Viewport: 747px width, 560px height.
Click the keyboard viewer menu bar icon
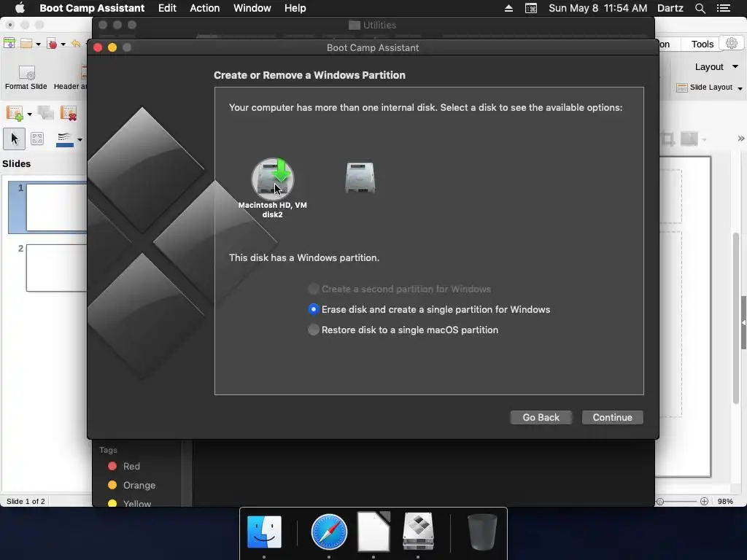tap(531, 8)
